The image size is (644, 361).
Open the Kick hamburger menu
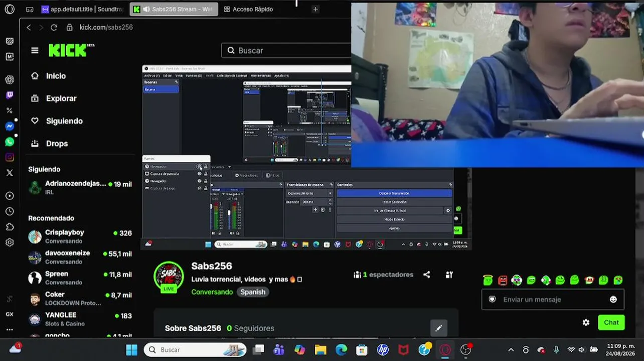click(35, 50)
